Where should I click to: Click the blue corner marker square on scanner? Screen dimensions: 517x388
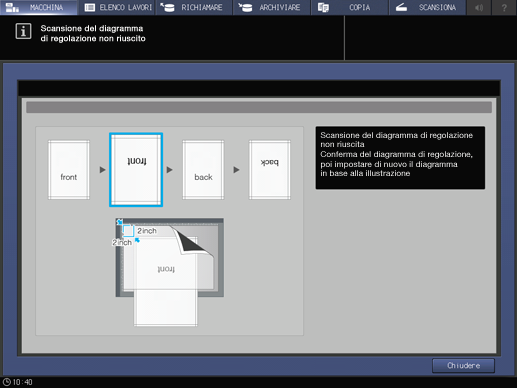128,231
